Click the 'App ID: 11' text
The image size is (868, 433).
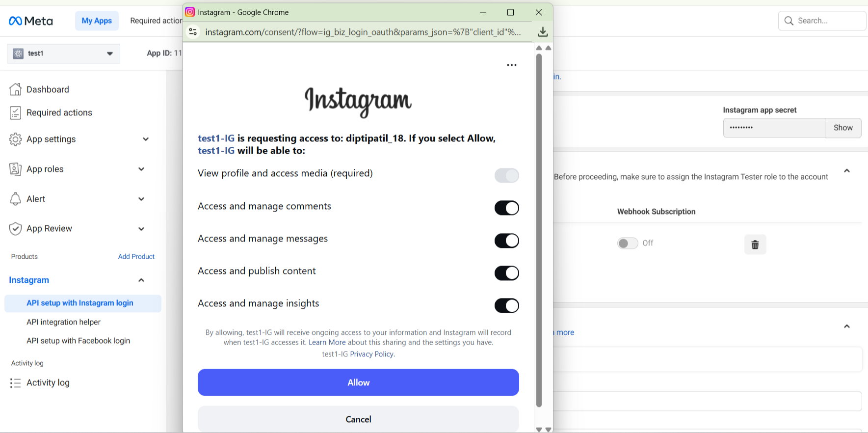[x=164, y=53]
